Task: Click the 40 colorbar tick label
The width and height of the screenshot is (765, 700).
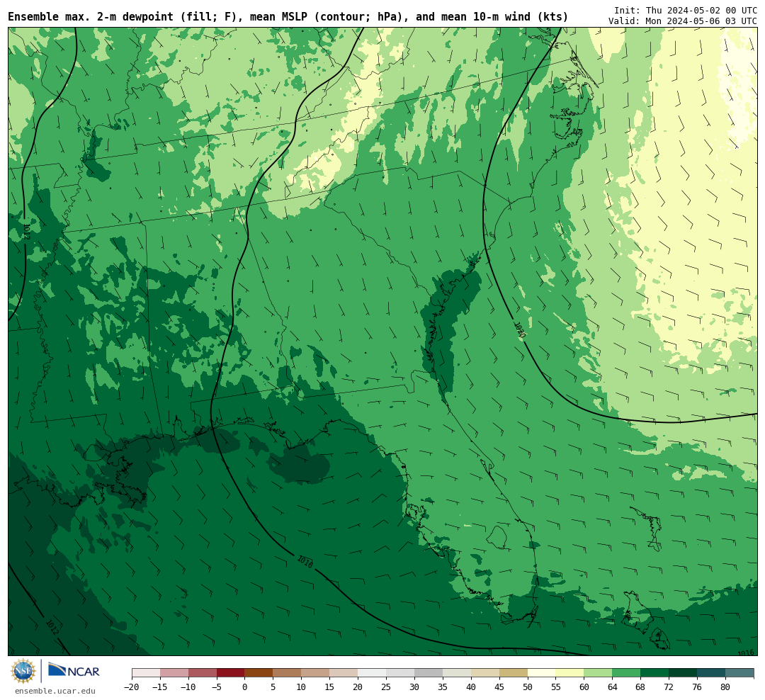Action: tap(471, 687)
